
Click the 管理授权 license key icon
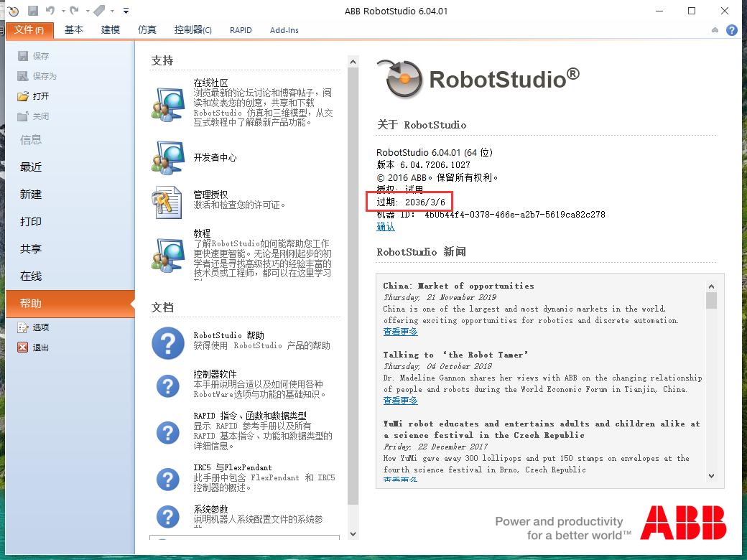click(x=167, y=202)
